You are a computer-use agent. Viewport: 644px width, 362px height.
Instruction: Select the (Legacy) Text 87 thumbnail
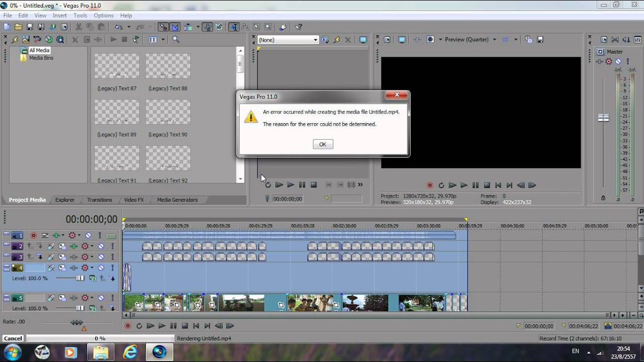pyautogui.click(x=117, y=66)
